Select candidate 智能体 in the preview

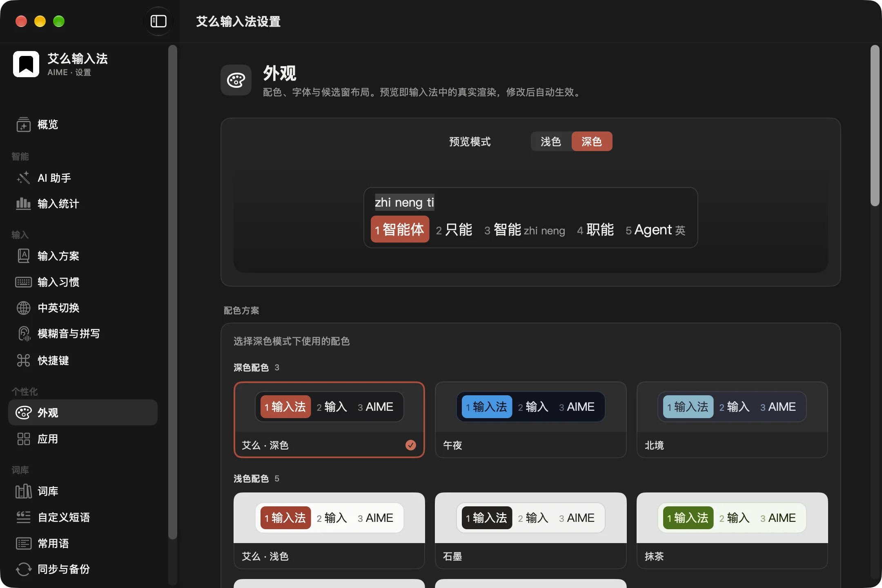[x=400, y=229]
